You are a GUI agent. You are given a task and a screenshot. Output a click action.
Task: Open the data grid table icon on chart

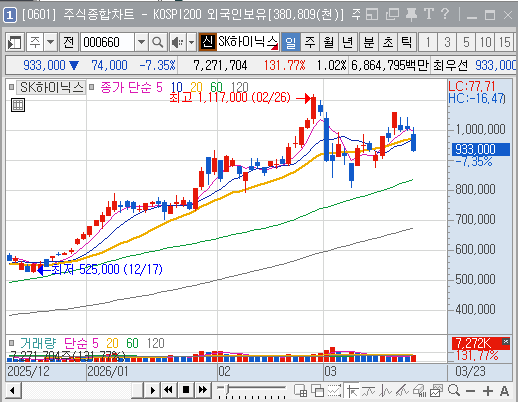pos(18,105)
